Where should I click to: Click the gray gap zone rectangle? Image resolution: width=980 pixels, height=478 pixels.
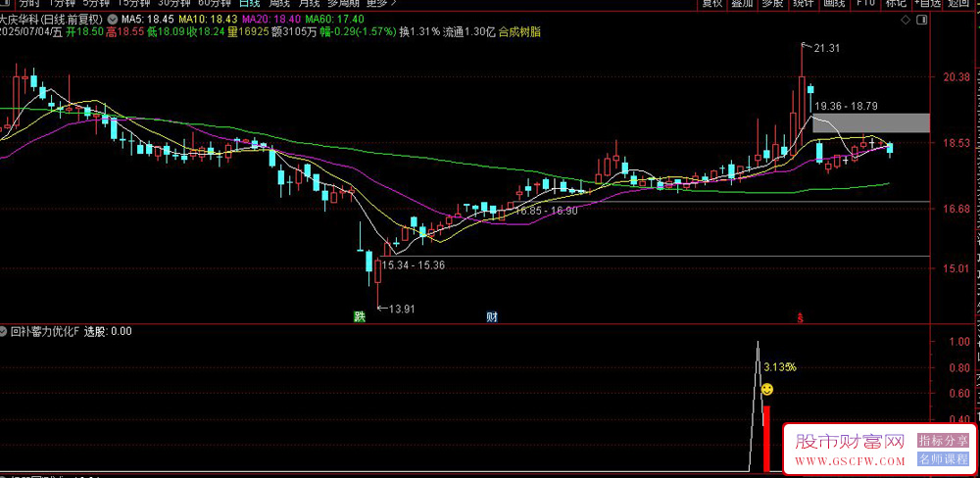click(870, 123)
